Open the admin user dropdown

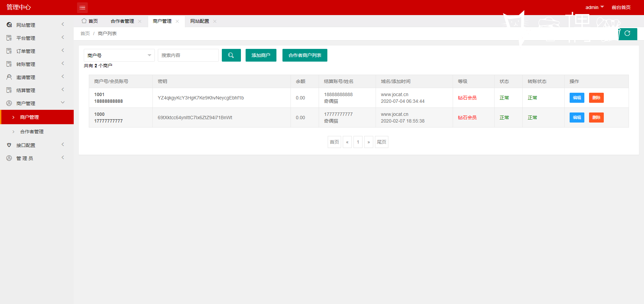(595, 7)
